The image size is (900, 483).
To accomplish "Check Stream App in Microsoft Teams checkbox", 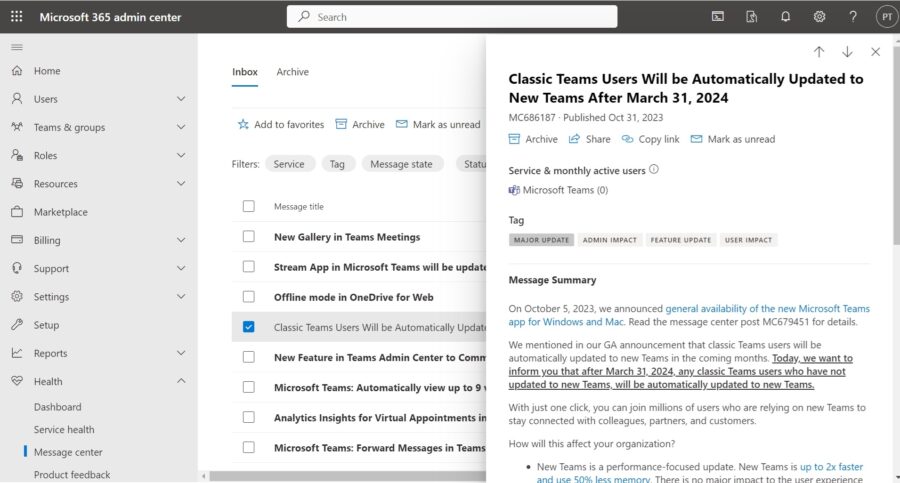I will (x=249, y=266).
